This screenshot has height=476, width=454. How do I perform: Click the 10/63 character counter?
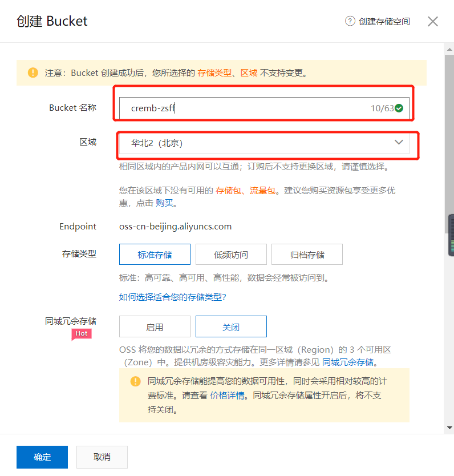(382, 108)
